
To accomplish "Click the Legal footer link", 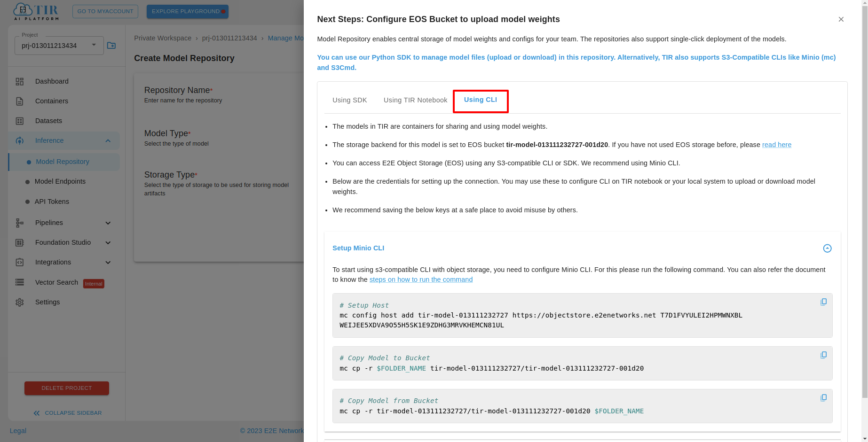I will (x=18, y=431).
